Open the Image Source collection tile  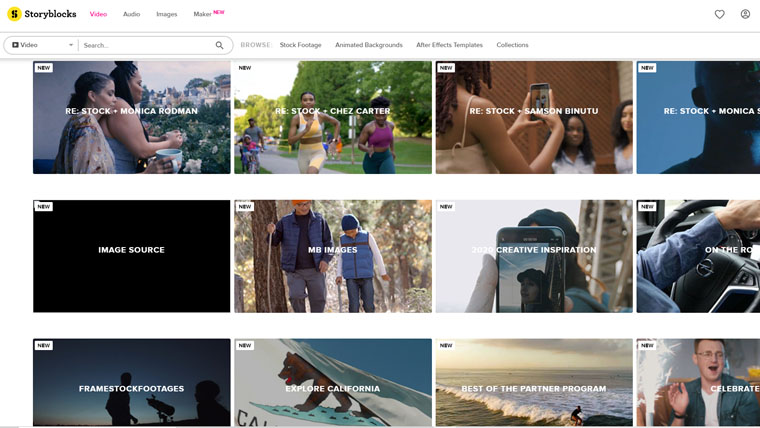point(132,256)
